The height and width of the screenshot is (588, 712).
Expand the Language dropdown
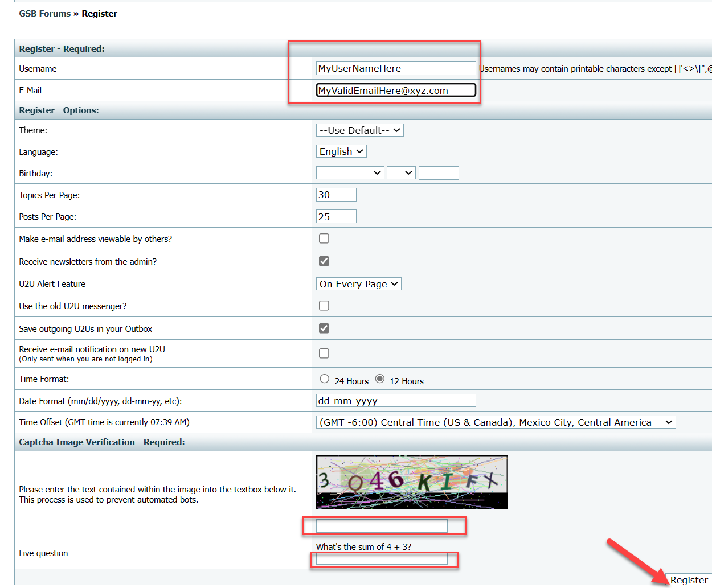pos(341,151)
